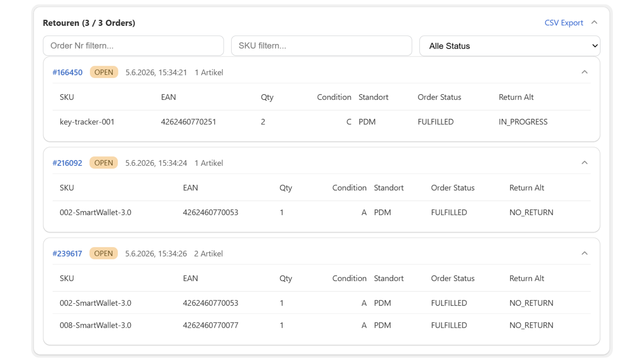Click the CSV Export link
Screen dimensions: 644x362
[564, 23]
